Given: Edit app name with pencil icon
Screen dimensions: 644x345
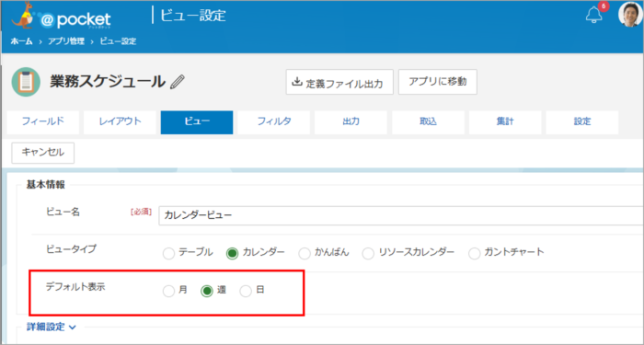Looking at the screenshot, I should [177, 82].
